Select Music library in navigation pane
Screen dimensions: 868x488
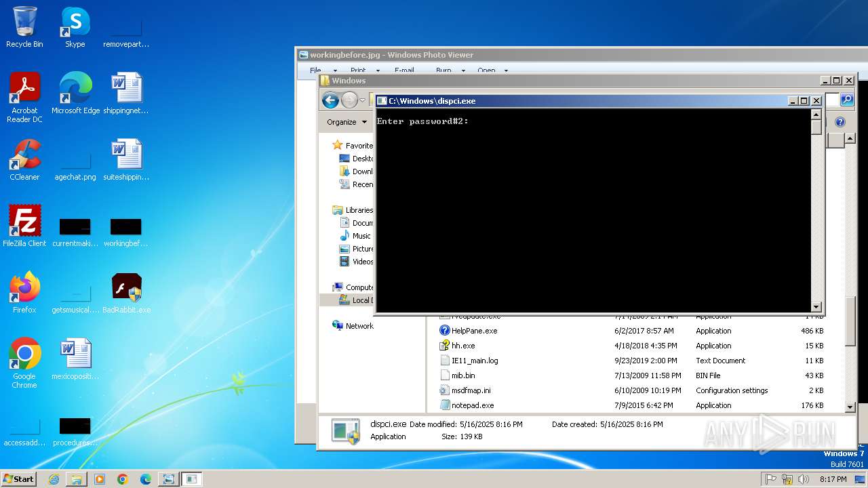point(355,236)
